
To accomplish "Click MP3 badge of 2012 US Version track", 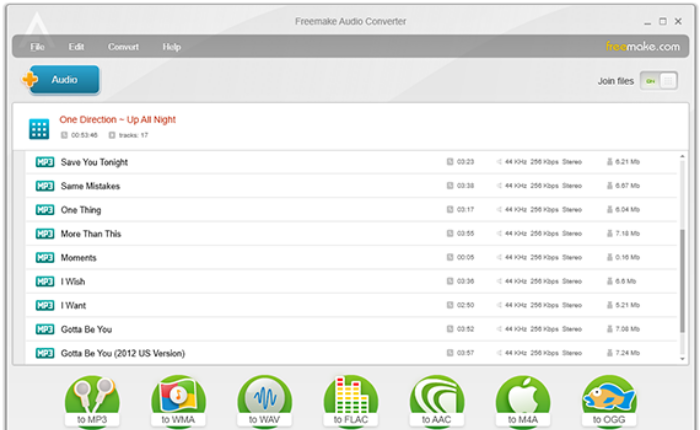I will click(x=45, y=353).
